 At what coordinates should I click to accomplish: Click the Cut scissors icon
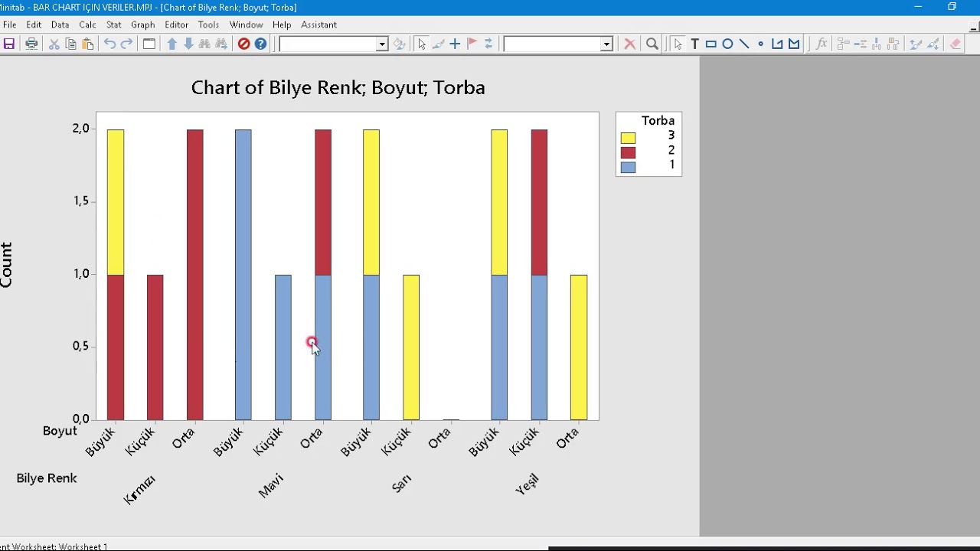click(54, 44)
